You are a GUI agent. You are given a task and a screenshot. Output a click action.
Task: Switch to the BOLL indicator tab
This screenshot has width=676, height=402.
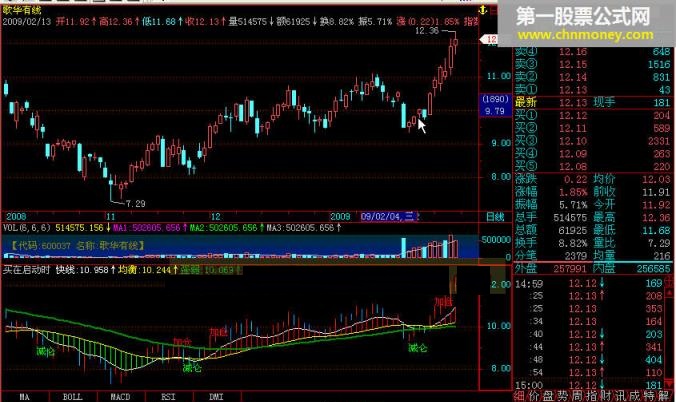click(72, 397)
